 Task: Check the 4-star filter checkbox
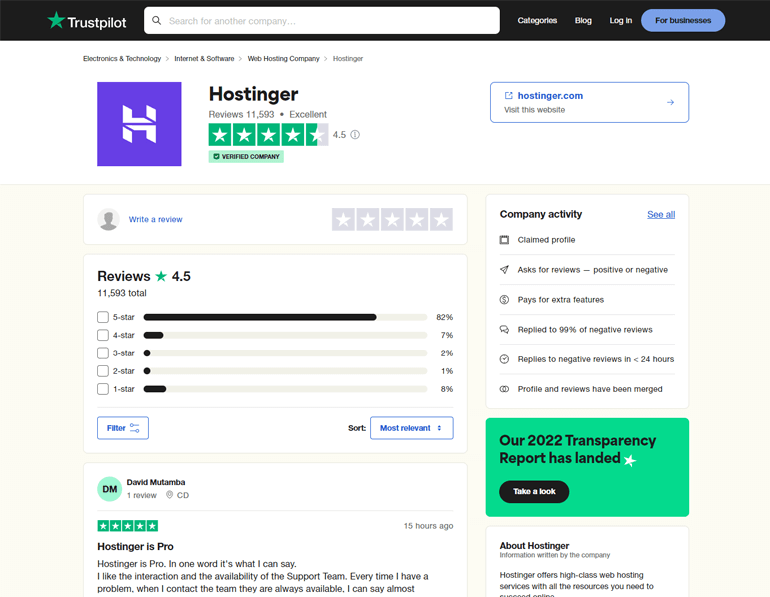click(103, 335)
